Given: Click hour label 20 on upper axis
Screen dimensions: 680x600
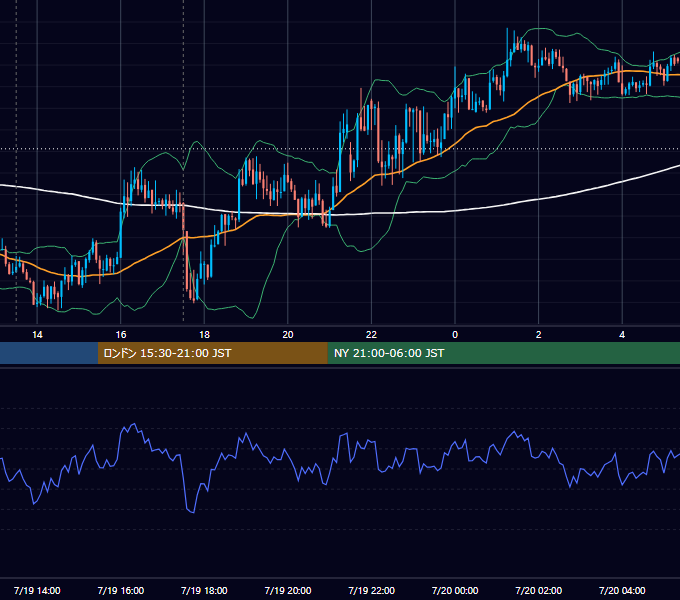Looking at the screenshot, I should click(288, 334).
